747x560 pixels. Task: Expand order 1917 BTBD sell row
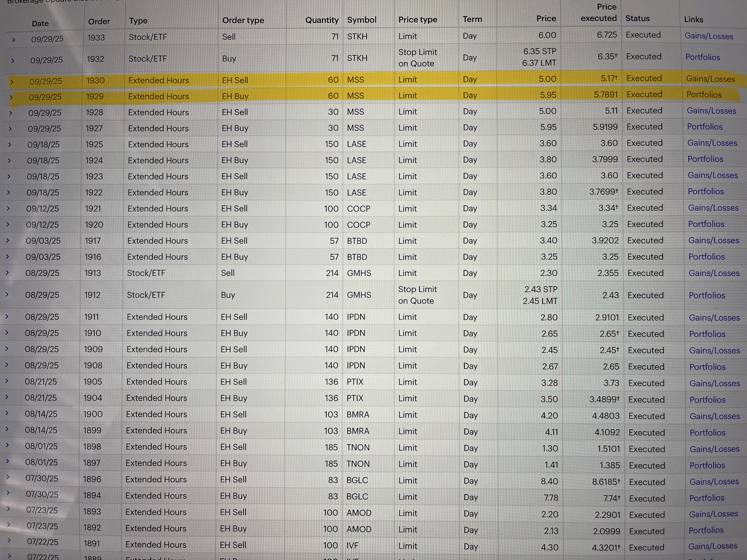(x=8, y=241)
